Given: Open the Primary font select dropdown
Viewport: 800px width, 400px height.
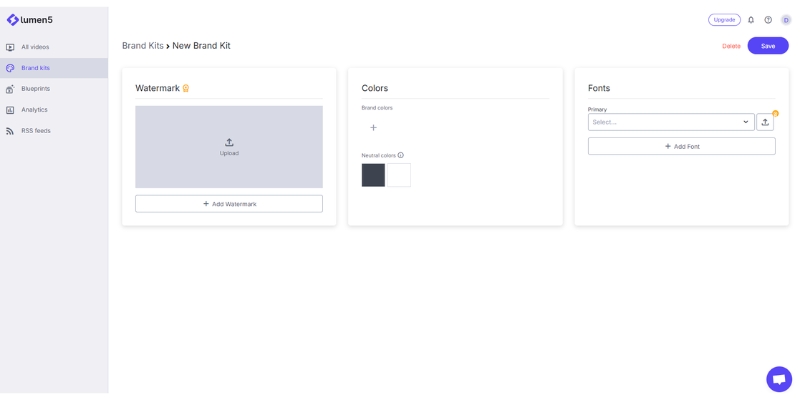Looking at the screenshot, I should click(671, 122).
